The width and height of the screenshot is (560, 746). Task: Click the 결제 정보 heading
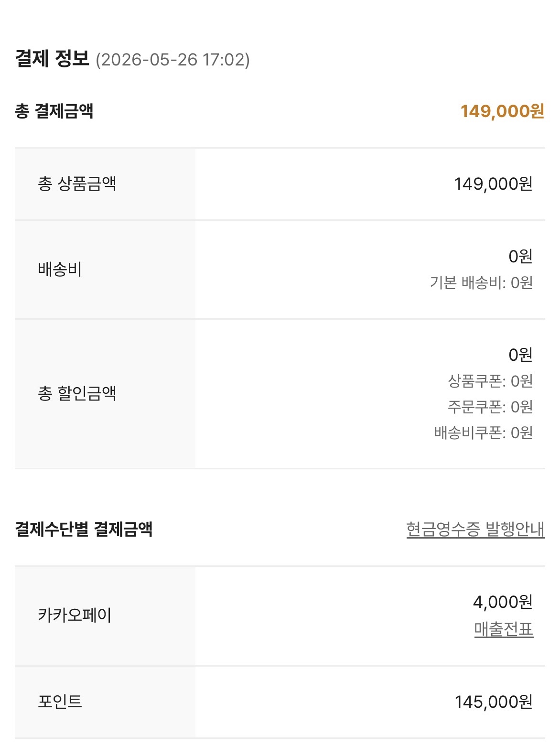tap(52, 59)
